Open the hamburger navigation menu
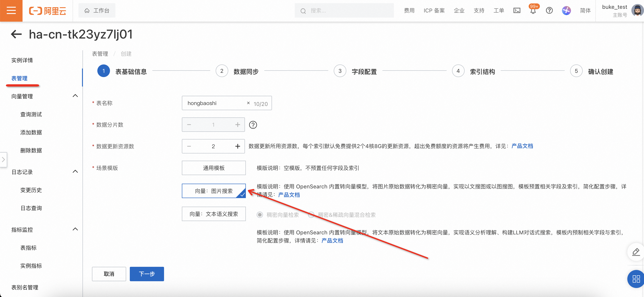 pos(11,11)
